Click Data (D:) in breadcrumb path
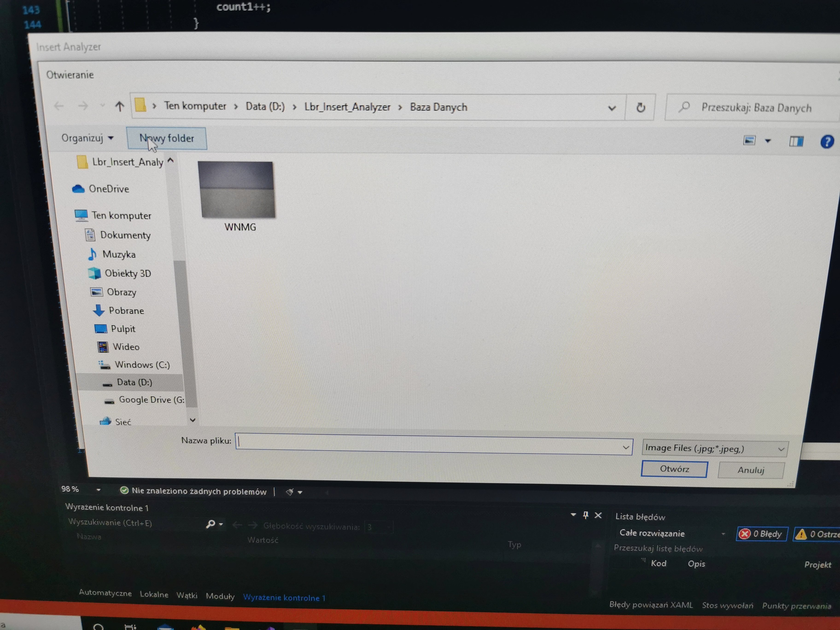 (x=265, y=107)
